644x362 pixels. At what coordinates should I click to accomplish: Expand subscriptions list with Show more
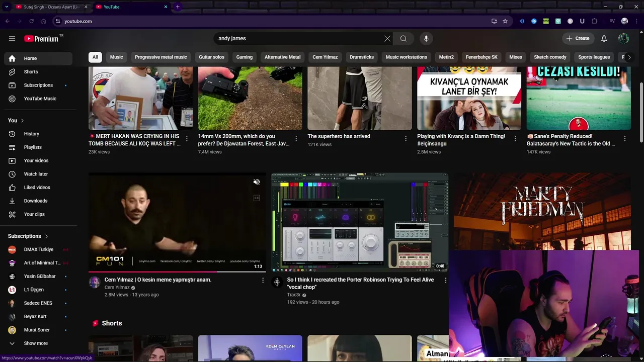point(38,343)
